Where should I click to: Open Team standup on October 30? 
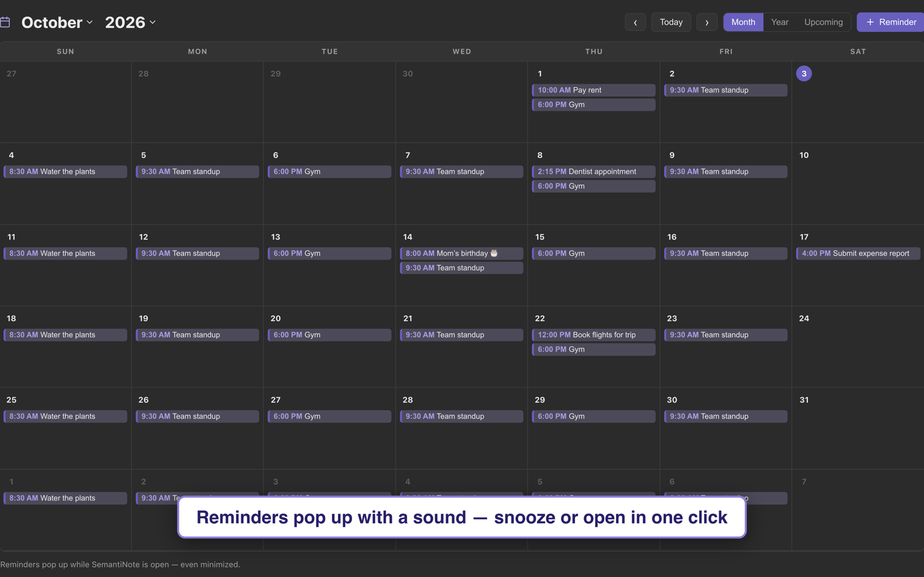click(x=726, y=416)
